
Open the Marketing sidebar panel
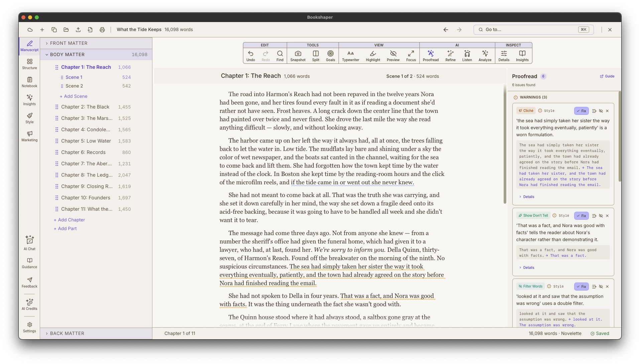click(x=29, y=136)
